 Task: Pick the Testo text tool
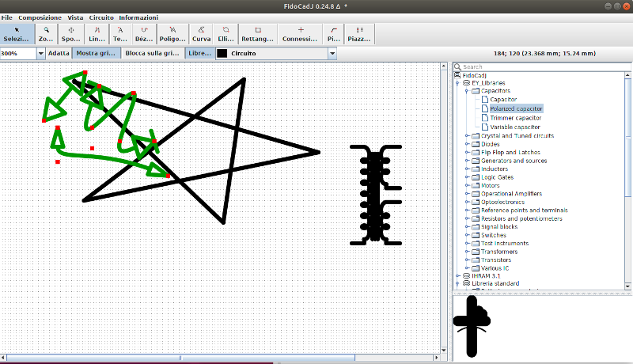click(120, 33)
